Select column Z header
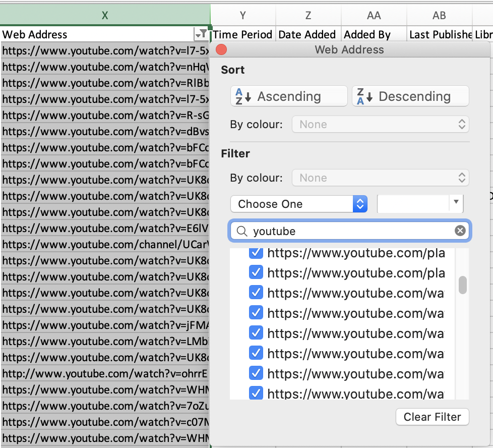The height and width of the screenshot is (448, 493). (x=309, y=15)
